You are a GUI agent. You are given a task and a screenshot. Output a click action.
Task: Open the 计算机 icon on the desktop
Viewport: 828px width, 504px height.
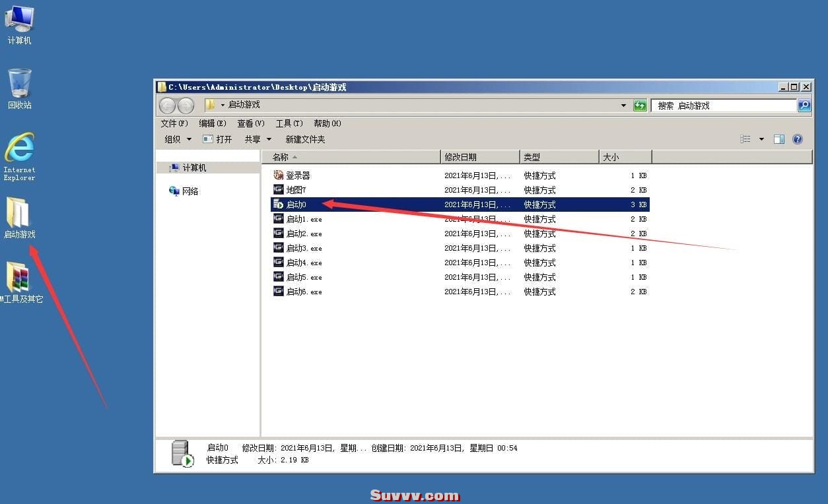click(x=19, y=23)
